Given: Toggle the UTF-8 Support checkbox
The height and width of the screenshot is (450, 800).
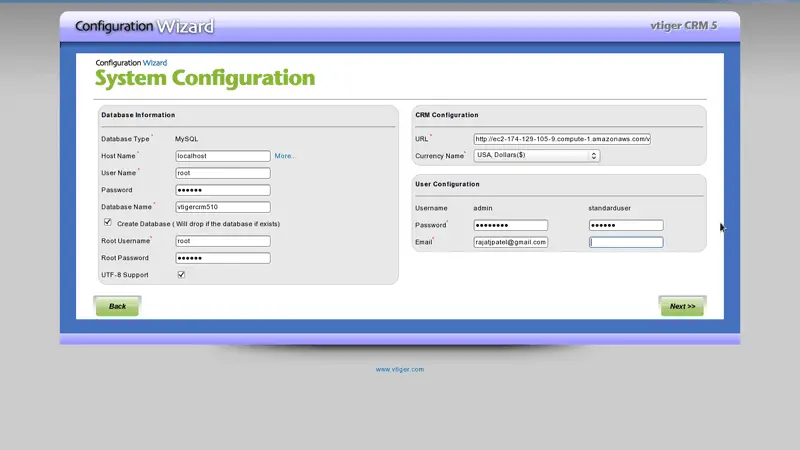Looking at the screenshot, I should pyautogui.click(x=181, y=274).
